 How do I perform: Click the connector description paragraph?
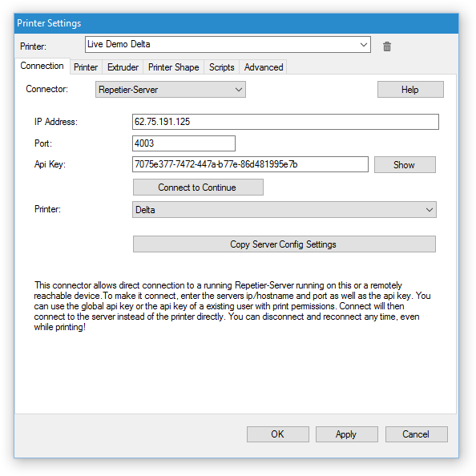click(x=232, y=306)
